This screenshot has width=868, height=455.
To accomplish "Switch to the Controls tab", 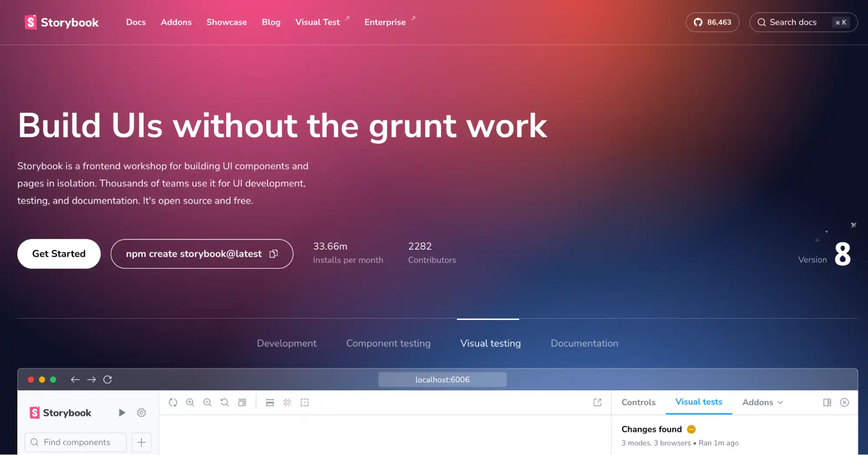I will click(x=638, y=402).
